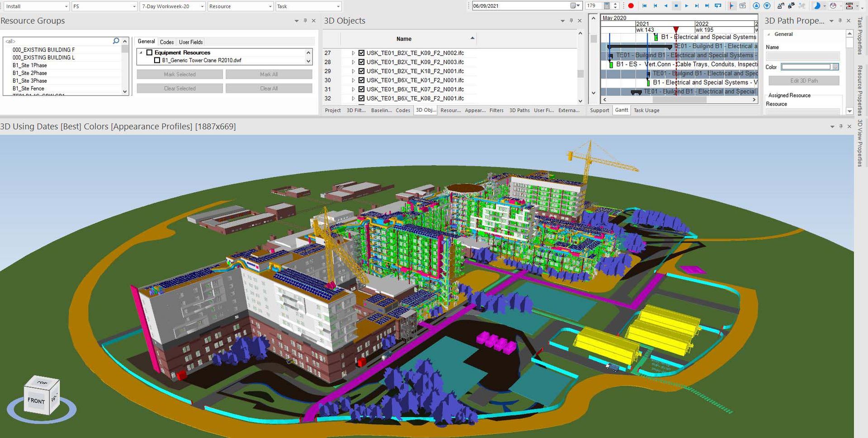Click the Edit 3D Path button
Viewport: 868px width, 438px height.
[804, 81]
